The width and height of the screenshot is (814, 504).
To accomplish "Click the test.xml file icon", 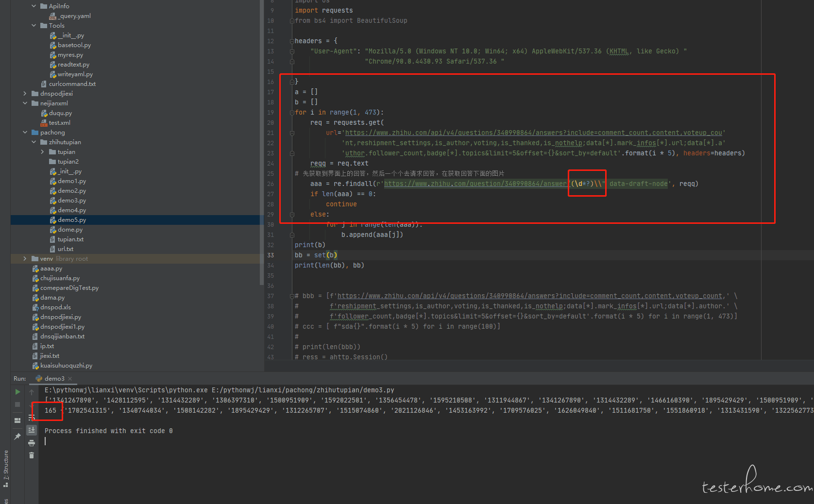I will (44, 123).
